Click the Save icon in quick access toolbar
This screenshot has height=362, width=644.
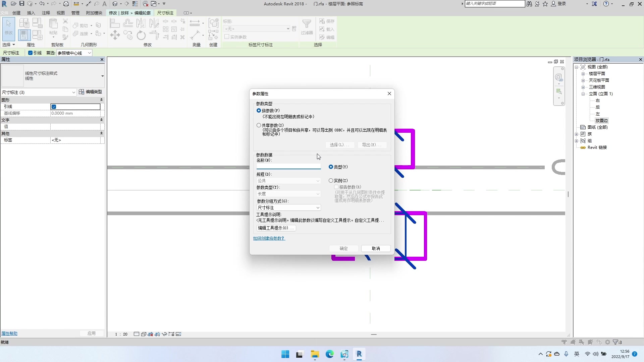(x=22, y=4)
